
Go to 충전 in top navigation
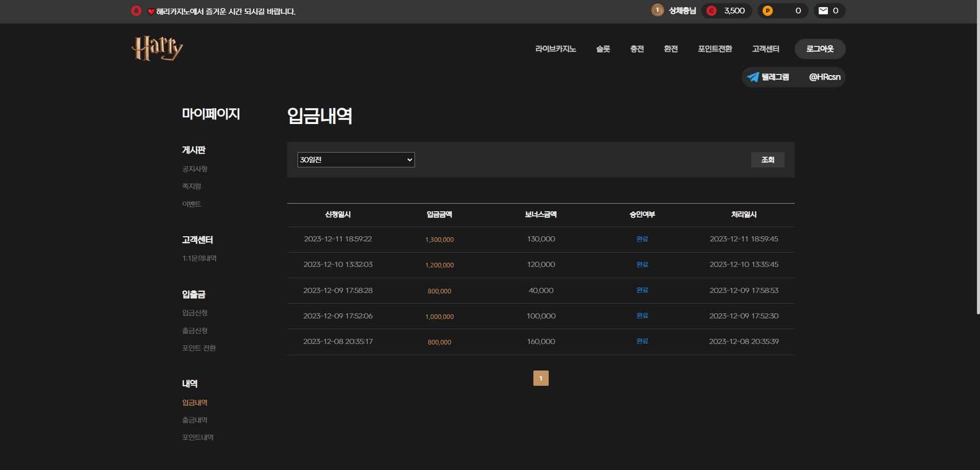[x=636, y=49]
